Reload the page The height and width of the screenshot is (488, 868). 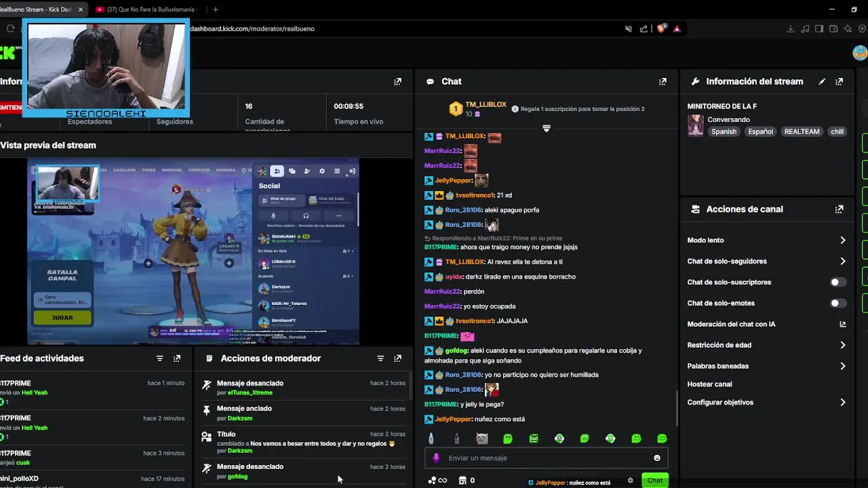pyautogui.click(x=10, y=28)
